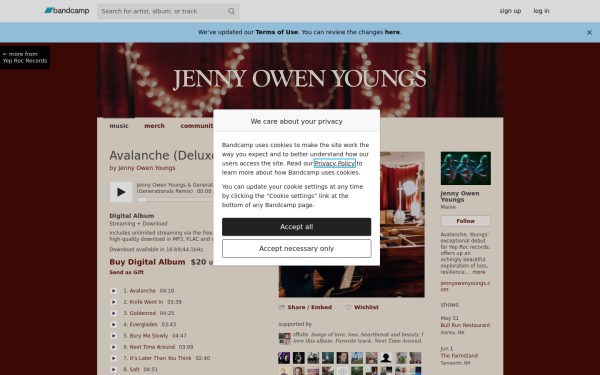Open the merch tab
The image size is (600, 375).
pyautogui.click(x=154, y=126)
